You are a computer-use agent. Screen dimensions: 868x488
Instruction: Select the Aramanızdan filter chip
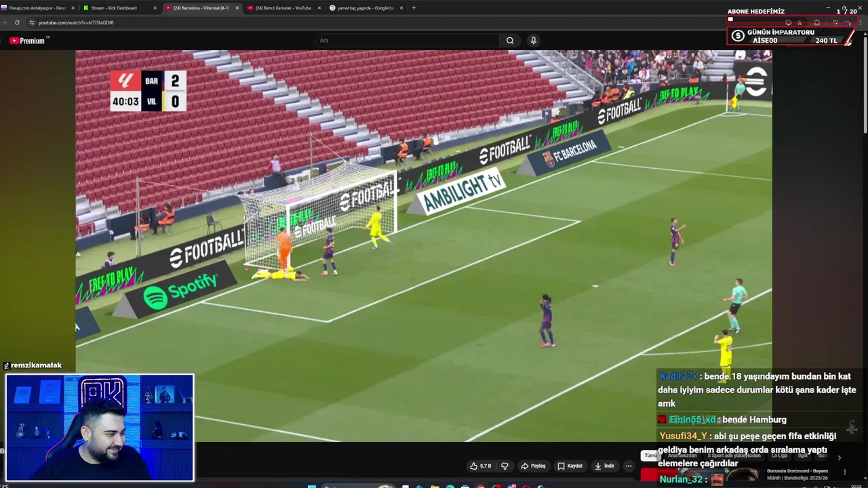682,455
